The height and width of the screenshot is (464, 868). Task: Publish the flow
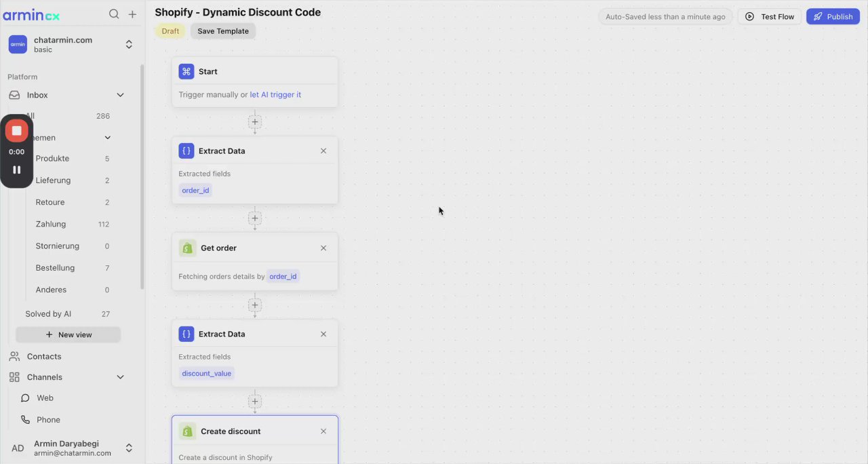point(833,16)
